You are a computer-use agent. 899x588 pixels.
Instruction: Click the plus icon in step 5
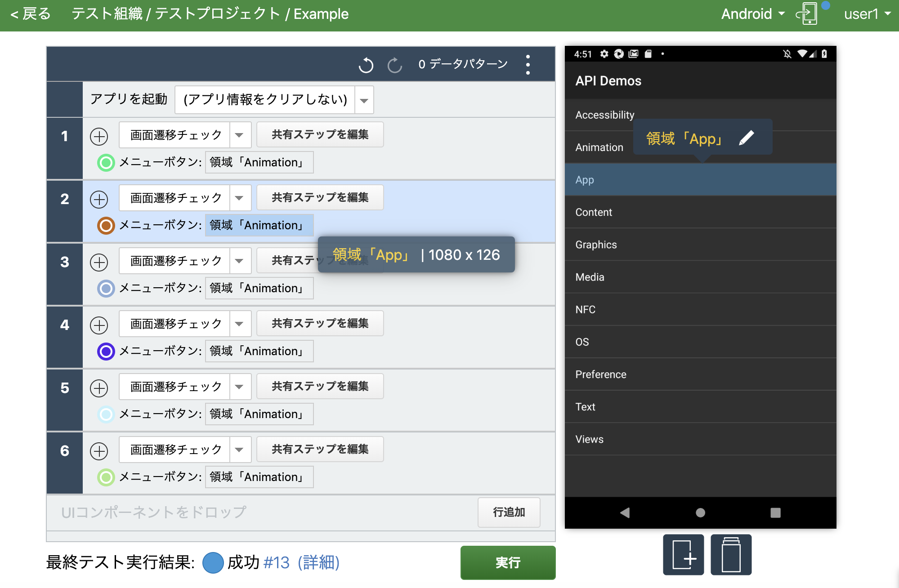click(99, 388)
